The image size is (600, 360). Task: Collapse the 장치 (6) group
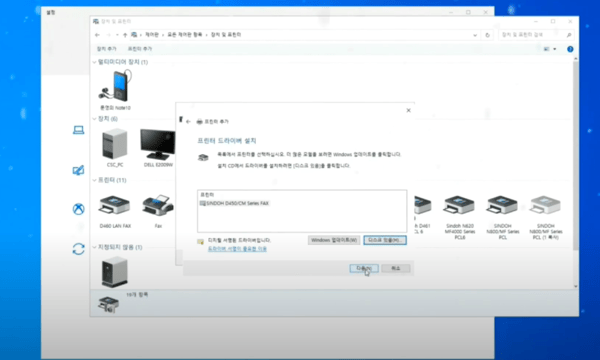pyautogui.click(x=95, y=119)
